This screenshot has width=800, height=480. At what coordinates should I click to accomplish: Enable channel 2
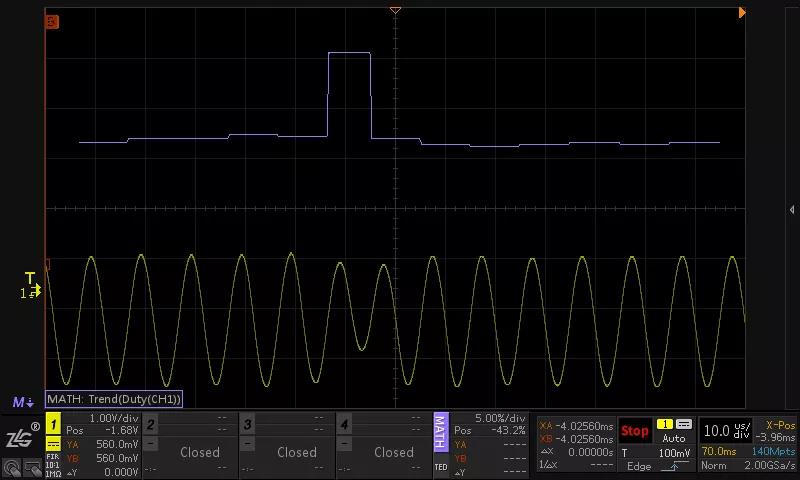pos(150,426)
